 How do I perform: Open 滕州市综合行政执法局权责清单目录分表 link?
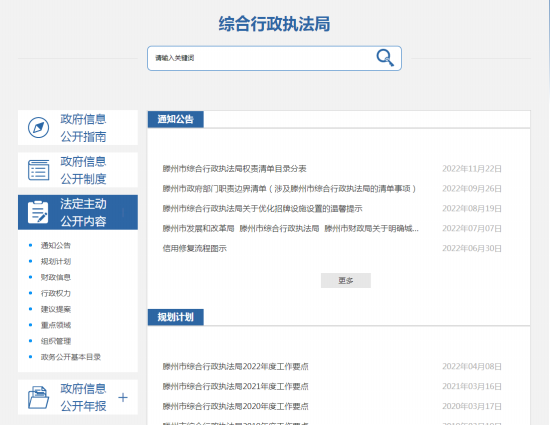(234, 169)
